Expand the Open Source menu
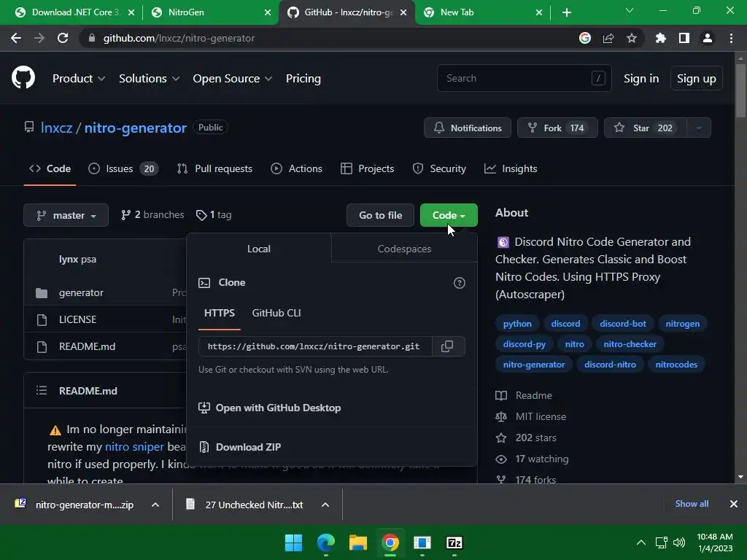 pyautogui.click(x=233, y=79)
